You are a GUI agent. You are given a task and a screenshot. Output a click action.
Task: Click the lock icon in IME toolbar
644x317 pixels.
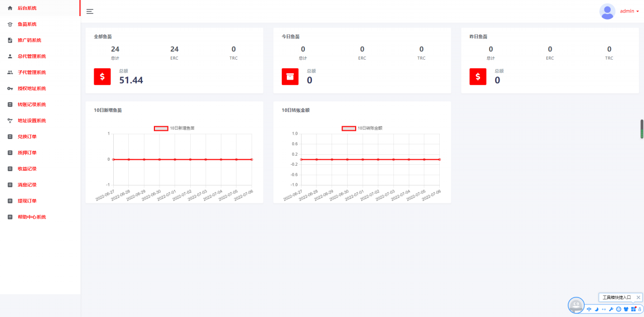[x=639, y=309]
